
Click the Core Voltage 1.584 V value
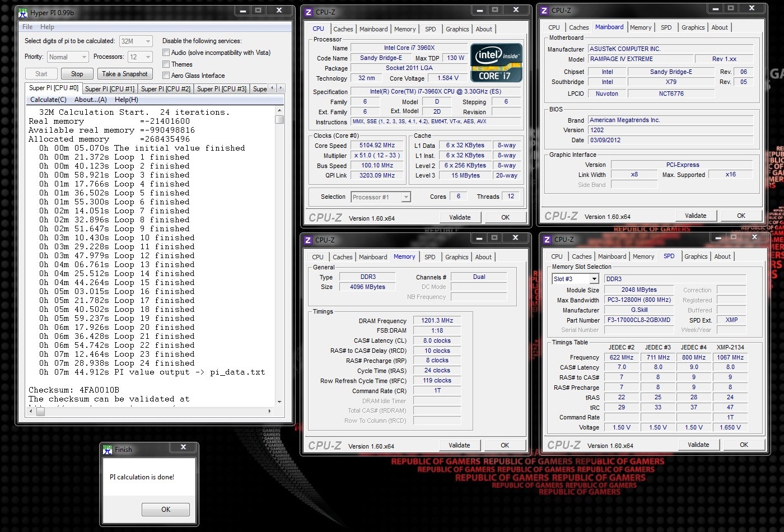tap(449, 78)
